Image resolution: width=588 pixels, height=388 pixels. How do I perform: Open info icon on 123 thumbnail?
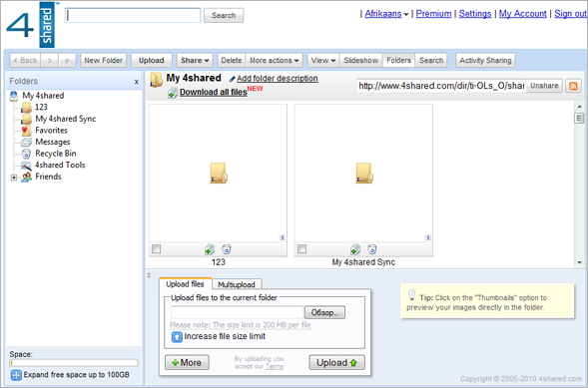coord(282,237)
